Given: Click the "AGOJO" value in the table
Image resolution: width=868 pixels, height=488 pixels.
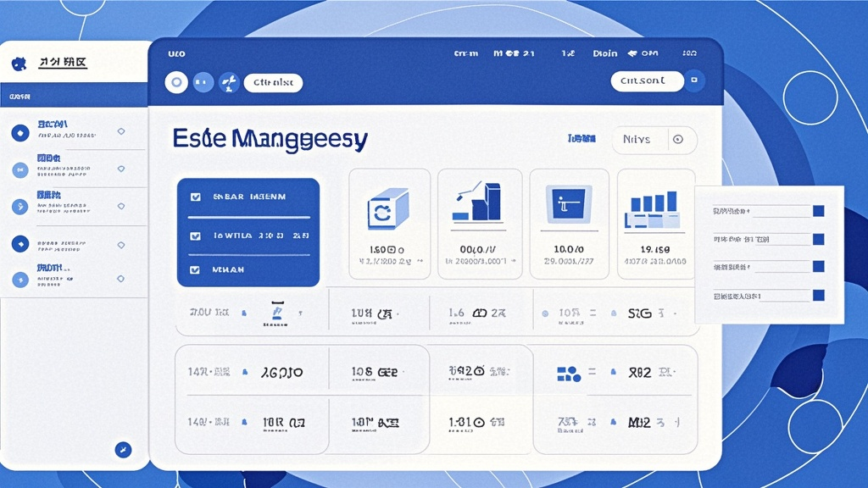Looking at the screenshot, I should (x=281, y=373).
